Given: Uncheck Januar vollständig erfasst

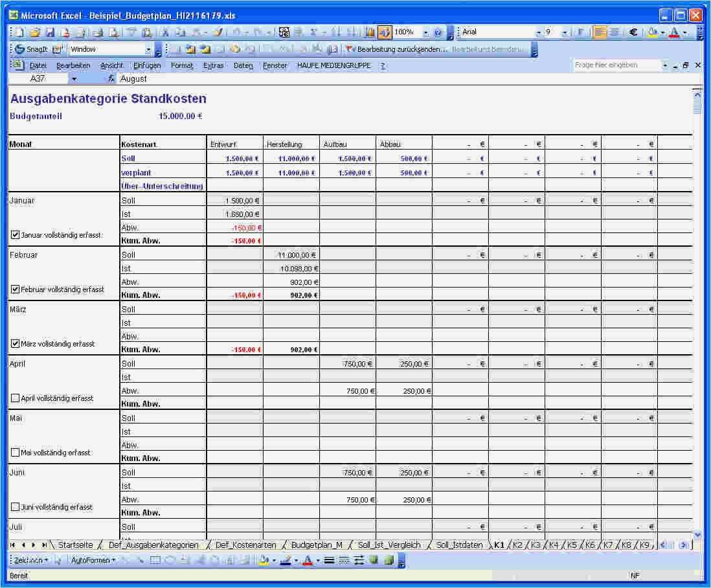Looking at the screenshot, I should point(15,234).
